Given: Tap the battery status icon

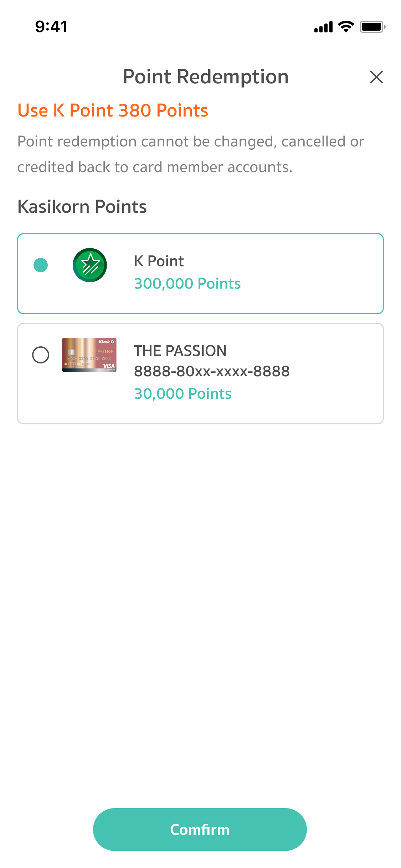Looking at the screenshot, I should [372, 27].
